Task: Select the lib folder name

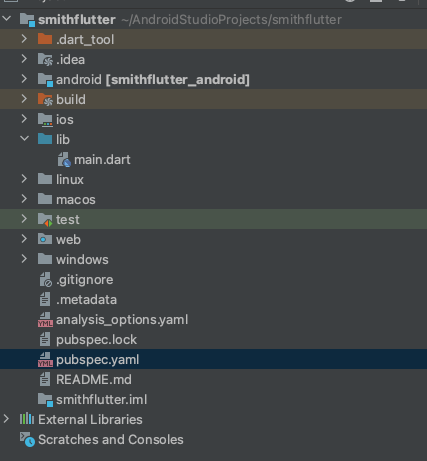Action: [x=63, y=139]
